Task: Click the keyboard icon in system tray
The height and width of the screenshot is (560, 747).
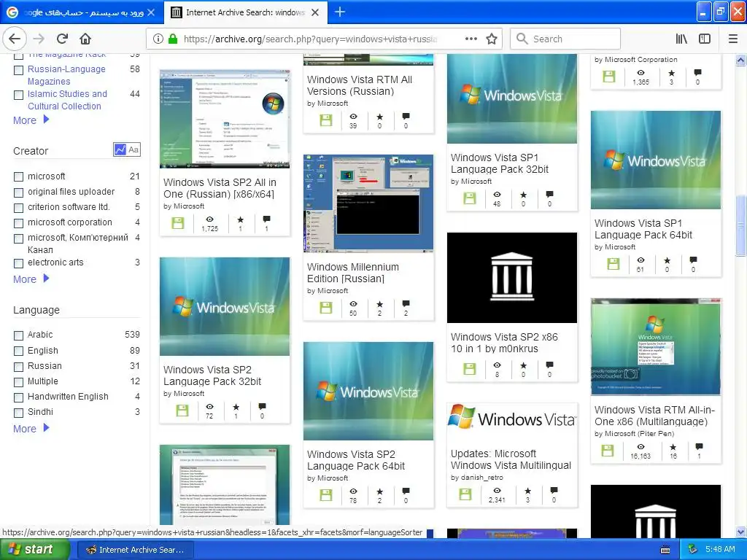Action: 665,550
